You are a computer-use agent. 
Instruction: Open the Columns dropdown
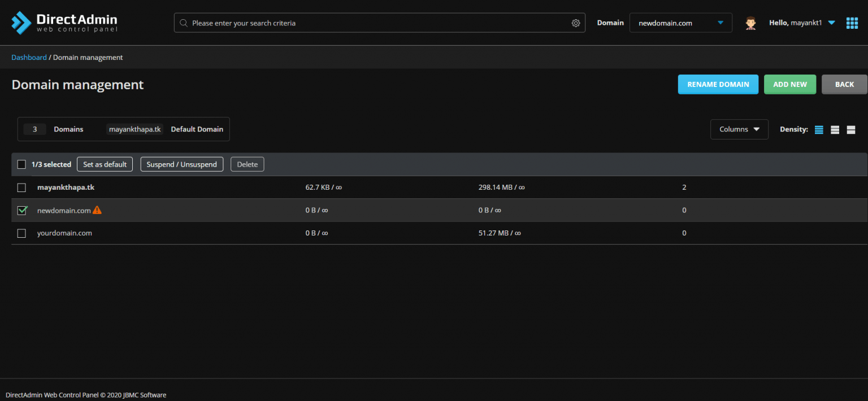pyautogui.click(x=739, y=129)
